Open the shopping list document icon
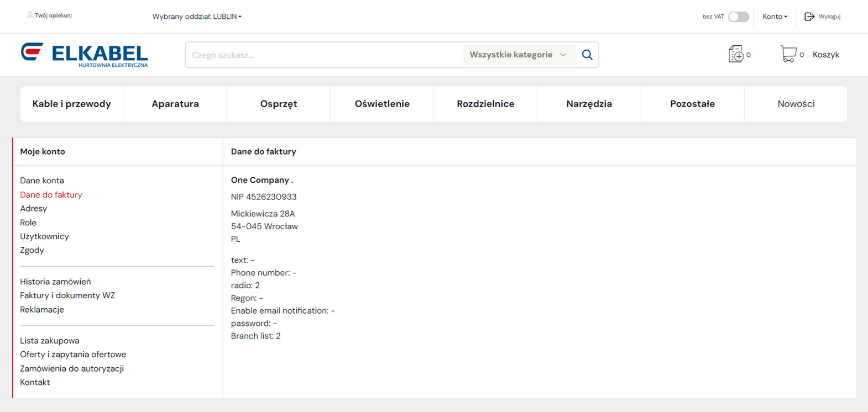Image resolution: width=868 pixels, height=412 pixels. coord(736,54)
